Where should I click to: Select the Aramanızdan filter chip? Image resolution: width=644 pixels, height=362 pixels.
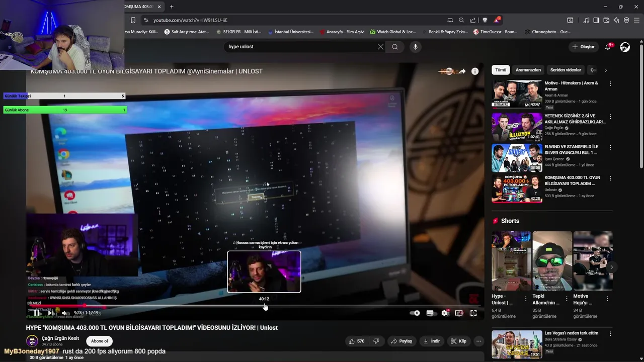click(528, 70)
